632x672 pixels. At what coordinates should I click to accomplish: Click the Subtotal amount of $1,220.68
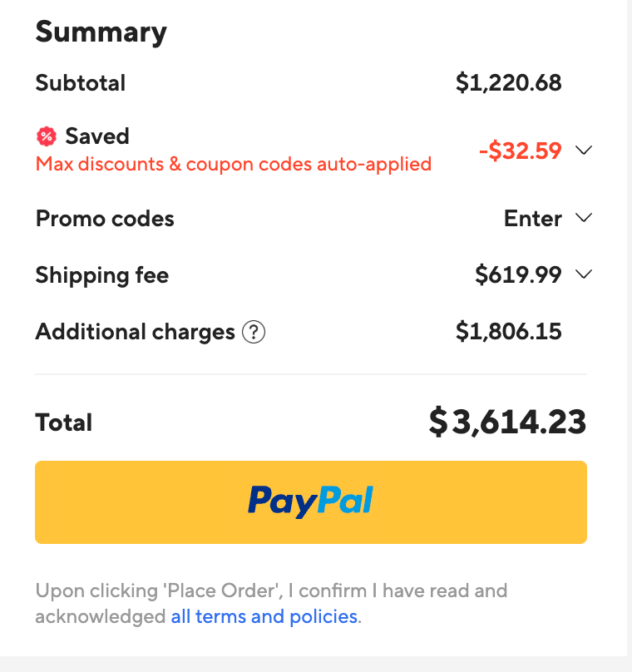pos(509,82)
